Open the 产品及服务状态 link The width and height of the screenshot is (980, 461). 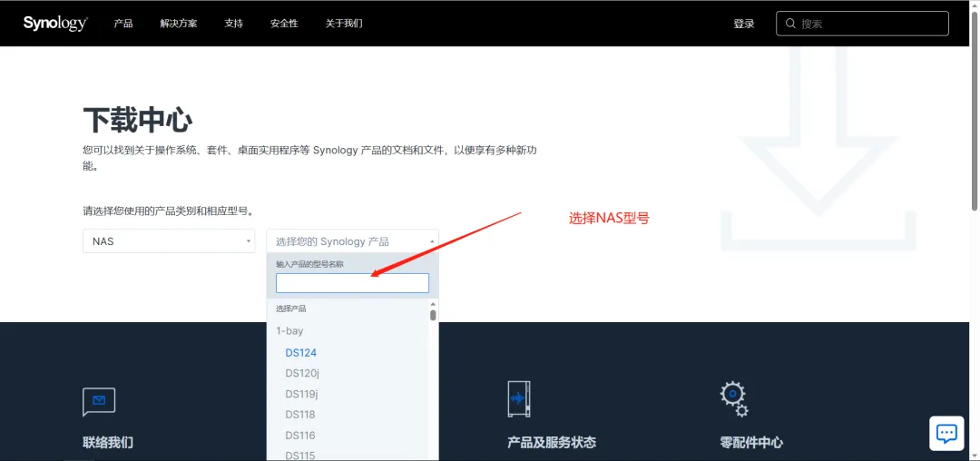pos(552,443)
